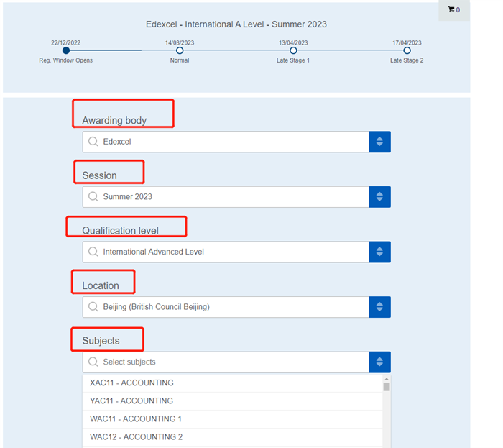Click search icon in Qualification level field

point(93,252)
